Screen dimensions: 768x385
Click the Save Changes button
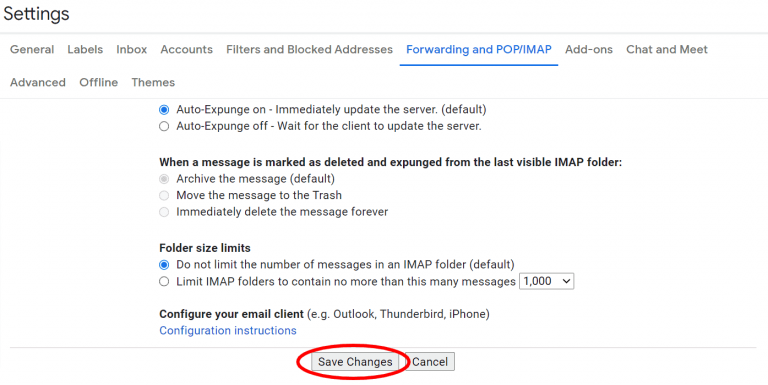point(355,361)
